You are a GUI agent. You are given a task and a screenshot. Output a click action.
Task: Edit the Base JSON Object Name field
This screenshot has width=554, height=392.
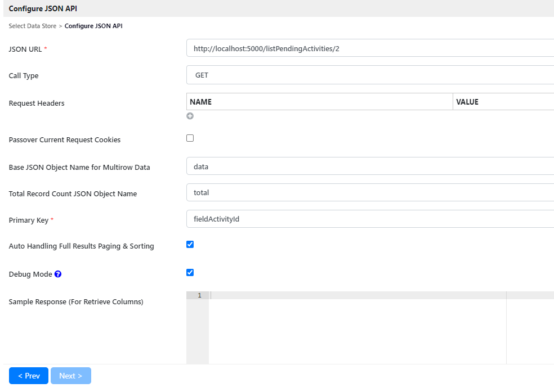pyautogui.click(x=370, y=166)
